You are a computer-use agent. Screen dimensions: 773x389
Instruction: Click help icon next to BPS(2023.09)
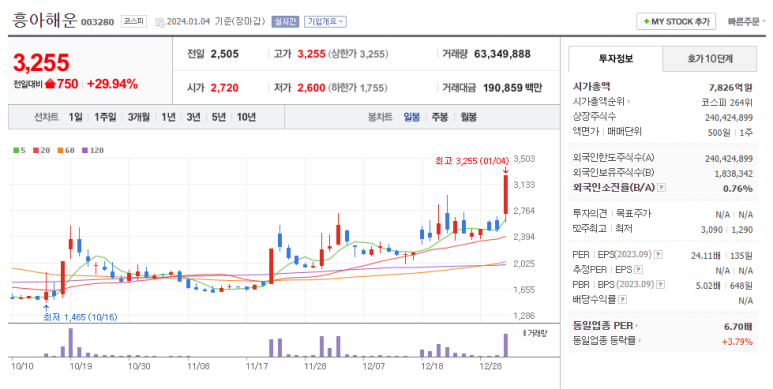(x=661, y=284)
